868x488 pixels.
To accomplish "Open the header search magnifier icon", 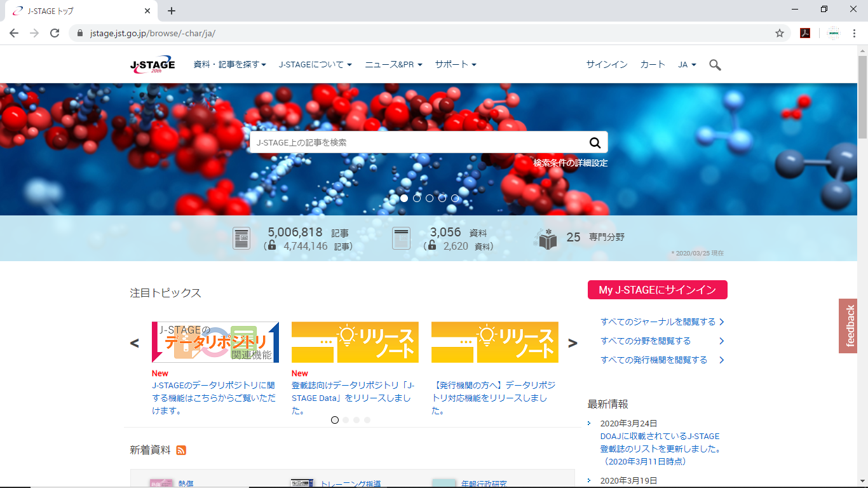I will 715,65.
